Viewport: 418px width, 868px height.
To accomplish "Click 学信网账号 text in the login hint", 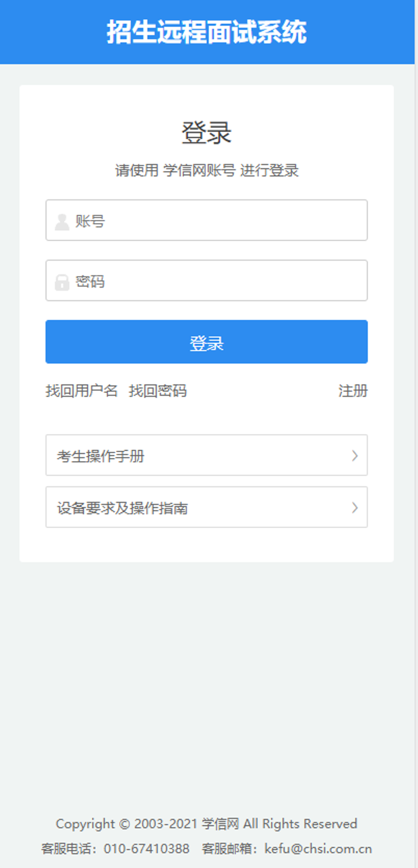I will (x=199, y=170).
